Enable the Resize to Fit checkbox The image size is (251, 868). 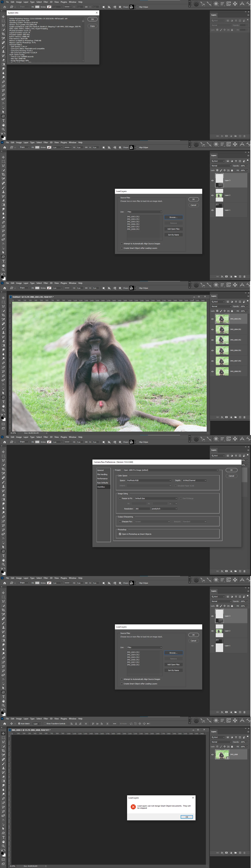coord(120,498)
